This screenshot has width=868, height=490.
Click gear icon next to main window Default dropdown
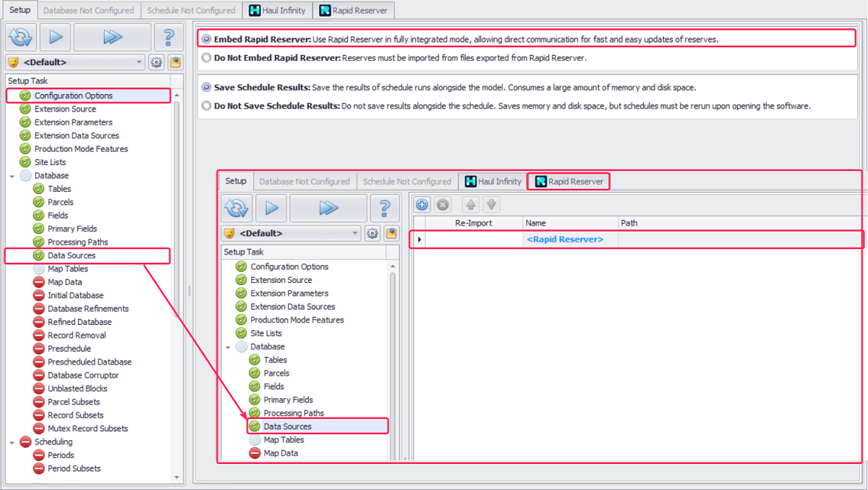(156, 63)
